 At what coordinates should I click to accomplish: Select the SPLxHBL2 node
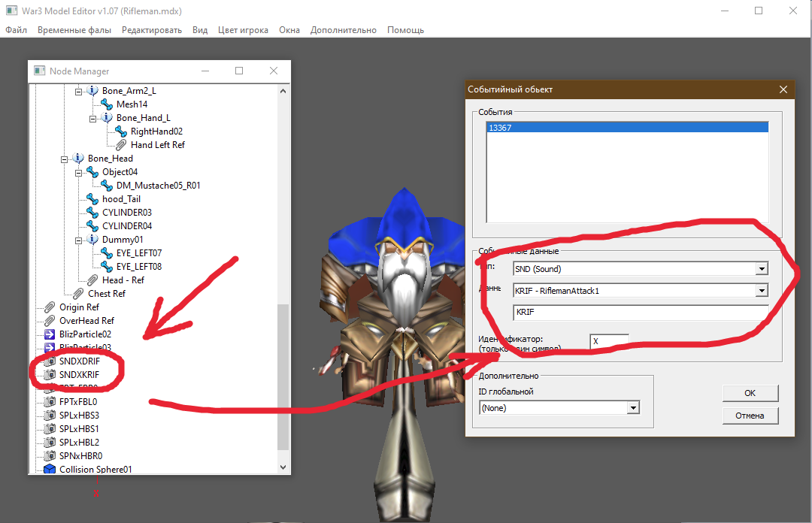click(79, 442)
